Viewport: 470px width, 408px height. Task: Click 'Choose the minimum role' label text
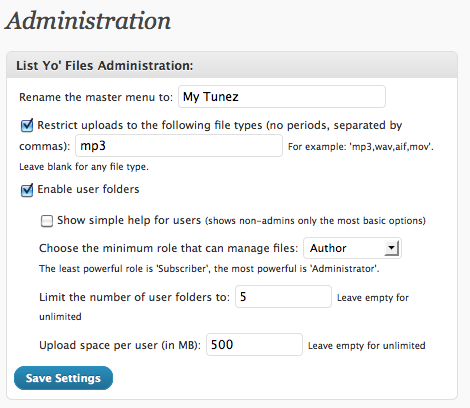pyautogui.click(x=168, y=248)
